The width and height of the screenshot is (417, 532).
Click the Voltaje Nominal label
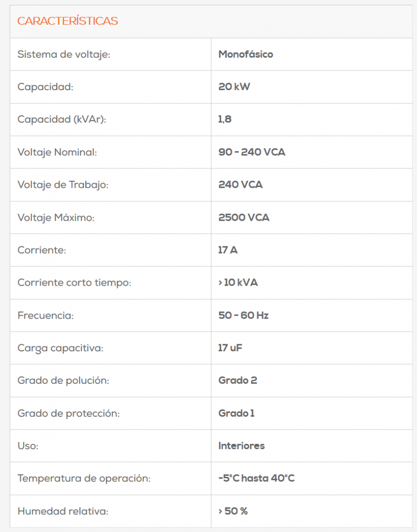pyautogui.click(x=57, y=152)
